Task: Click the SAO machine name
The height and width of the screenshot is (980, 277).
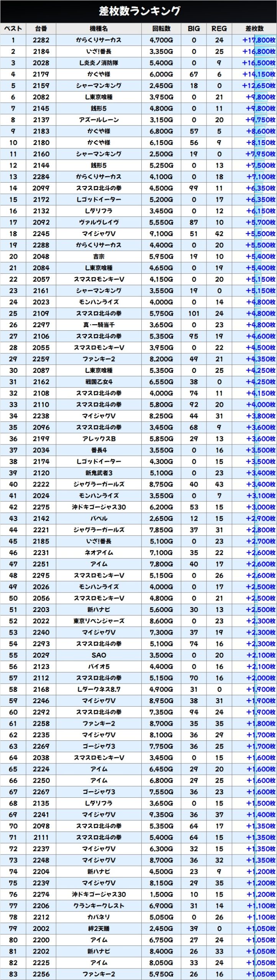Action: pyautogui.click(x=98, y=655)
